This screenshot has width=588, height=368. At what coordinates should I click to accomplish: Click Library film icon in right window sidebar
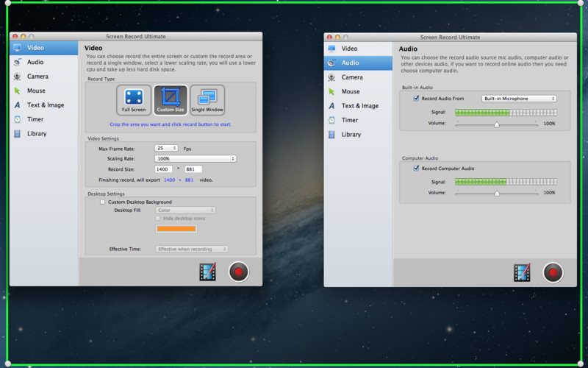point(331,135)
